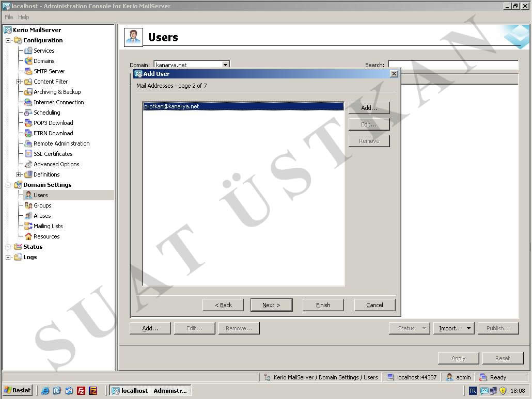Click the TR language indicator
Viewport: 532px width, 399px height.
472,391
